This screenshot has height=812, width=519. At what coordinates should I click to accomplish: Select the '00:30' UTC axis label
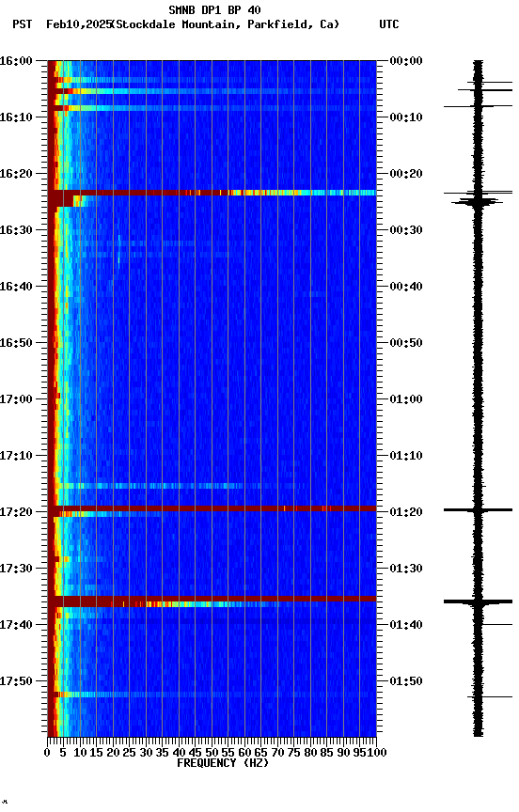click(x=406, y=230)
